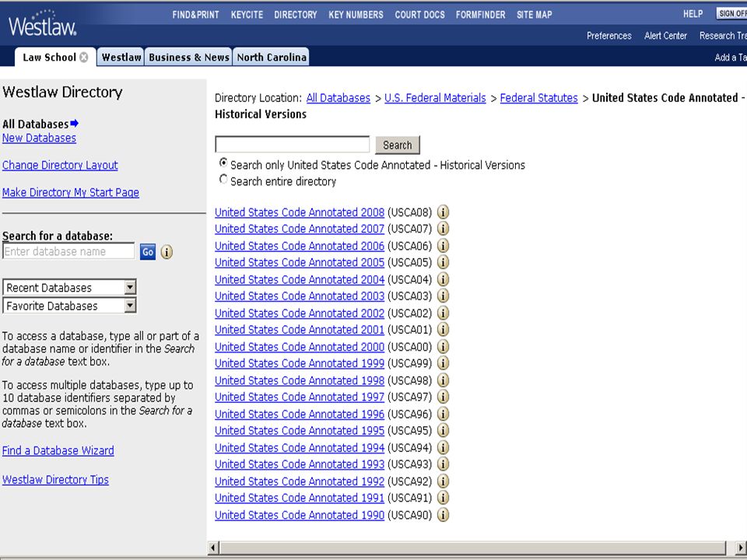Close the Law School tab with X icon
The height and width of the screenshot is (560, 747).
pyautogui.click(x=84, y=57)
